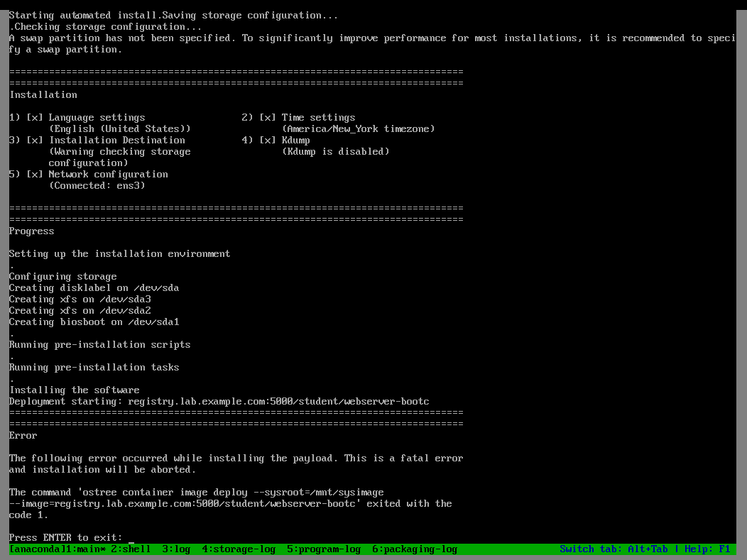Click the 'A swap partition has not been specified' line

point(371,38)
